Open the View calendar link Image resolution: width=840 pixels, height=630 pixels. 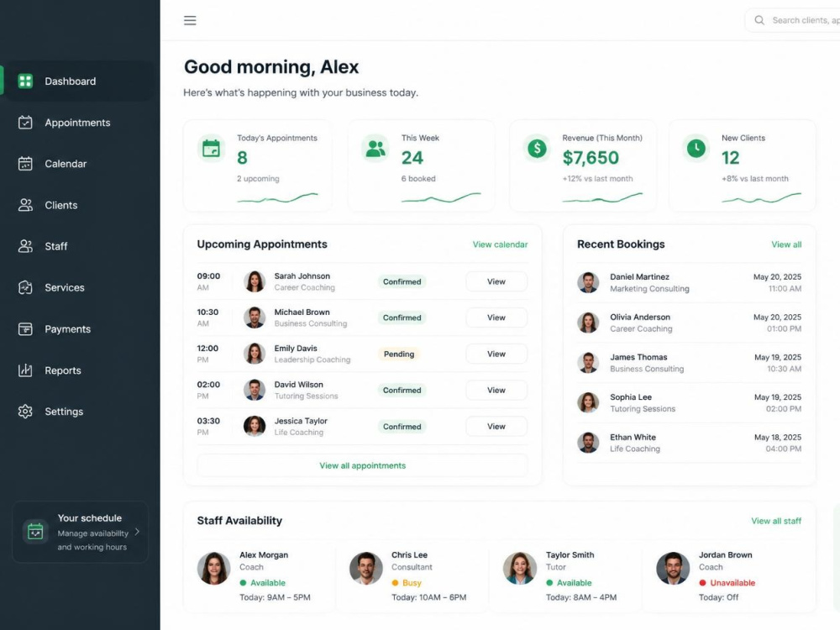(500, 244)
